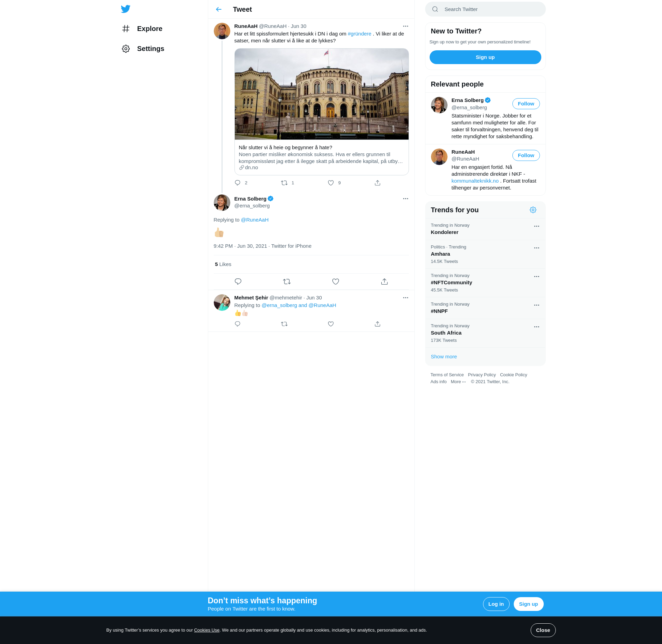Open RuneAaH's avatar on the top tweet
This screenshot has height=644, width=662.
click(x=222, y=31)
